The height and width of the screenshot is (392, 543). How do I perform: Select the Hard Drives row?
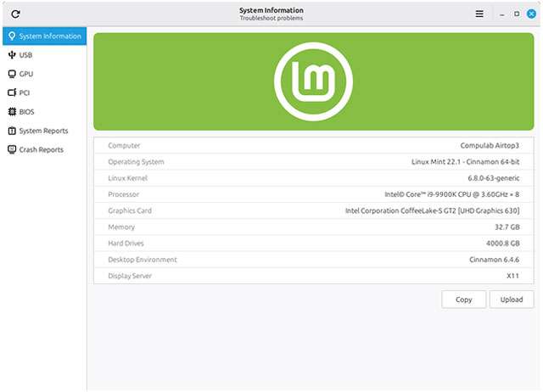[x=314, y=244]
